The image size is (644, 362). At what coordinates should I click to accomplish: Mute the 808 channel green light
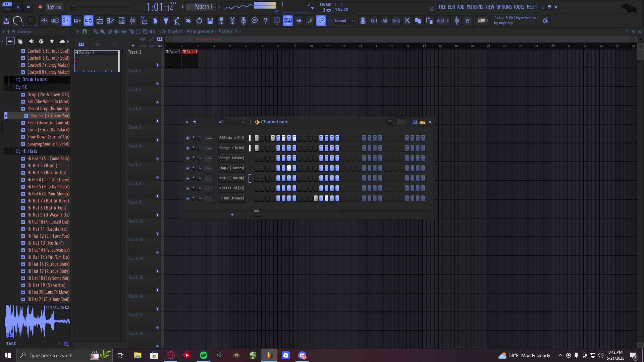pyautogui.click(x=187, y=138)
